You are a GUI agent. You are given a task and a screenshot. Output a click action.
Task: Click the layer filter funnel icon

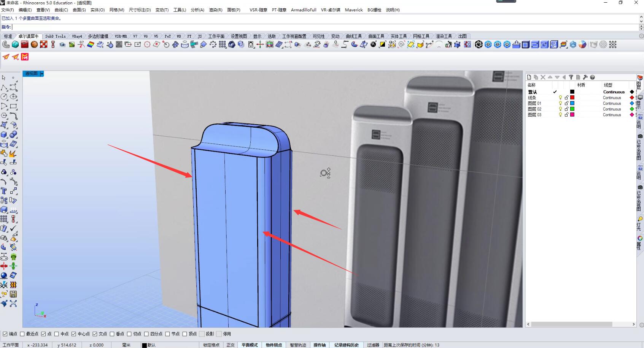571,77
